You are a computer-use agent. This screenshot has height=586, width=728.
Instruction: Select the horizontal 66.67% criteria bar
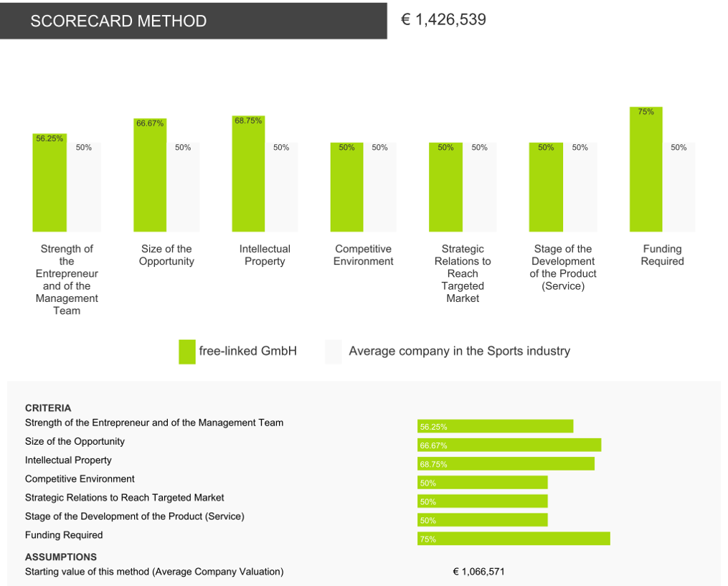click(x=509, y=445)
